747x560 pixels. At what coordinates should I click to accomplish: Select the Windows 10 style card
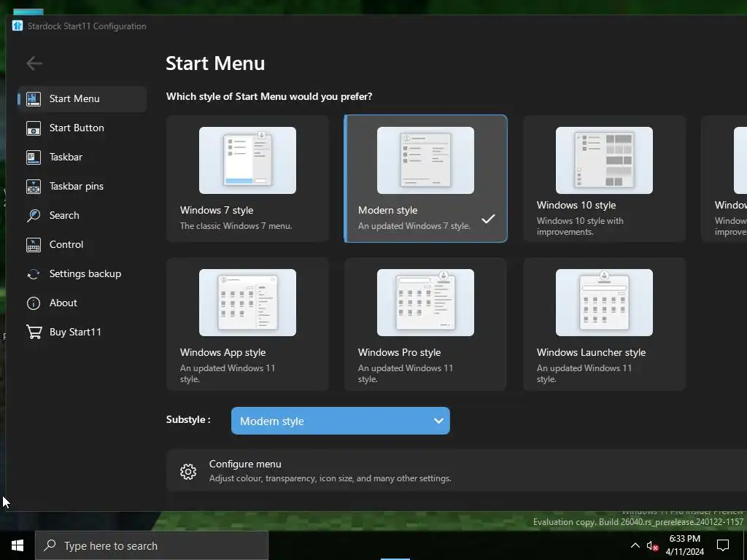click(x=604, y=179)
